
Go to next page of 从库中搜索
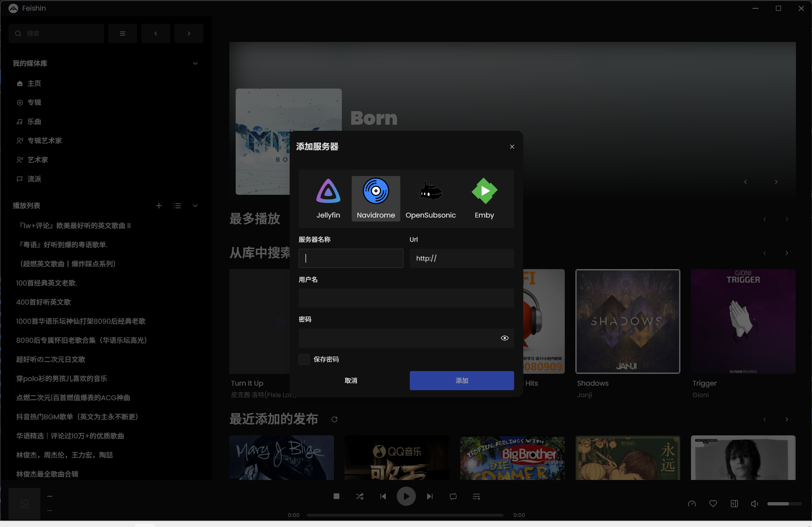pyautogui.click(x=787, y=253)
